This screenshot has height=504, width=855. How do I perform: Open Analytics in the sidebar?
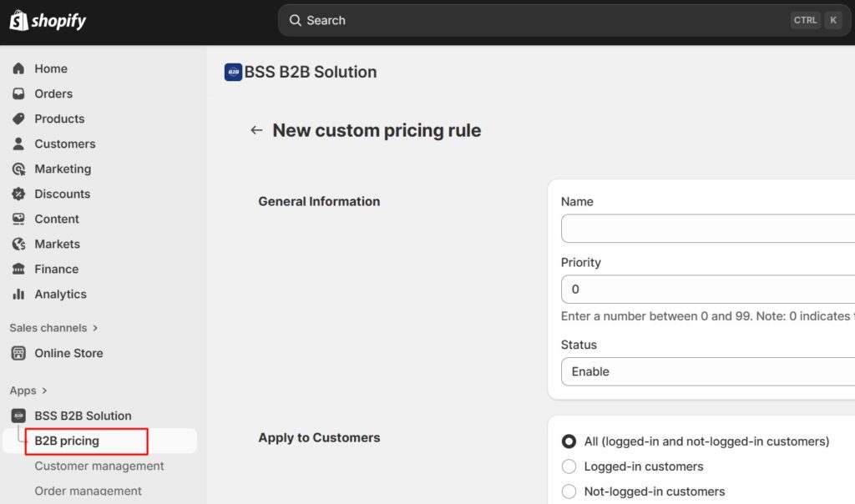coord(60,295)
